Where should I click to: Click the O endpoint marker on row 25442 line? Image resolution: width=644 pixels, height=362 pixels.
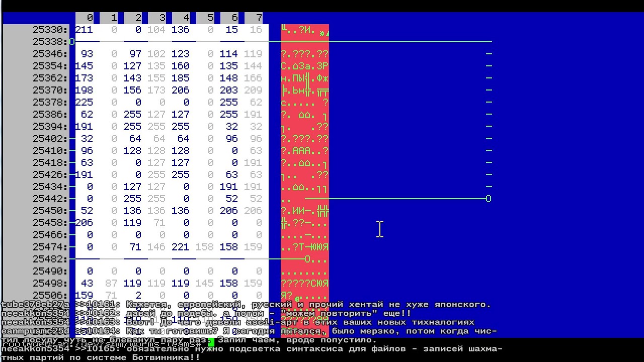tap(489, 199)
